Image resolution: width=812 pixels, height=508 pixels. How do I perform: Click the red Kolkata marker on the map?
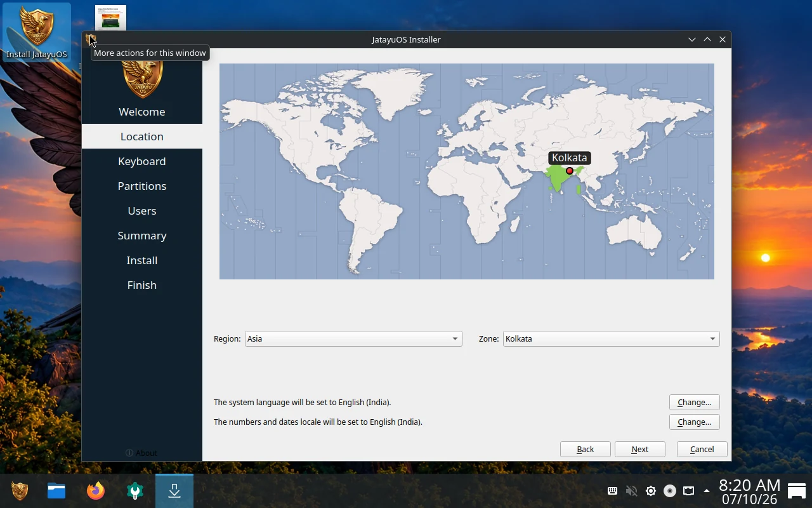[x=570, y=171]
